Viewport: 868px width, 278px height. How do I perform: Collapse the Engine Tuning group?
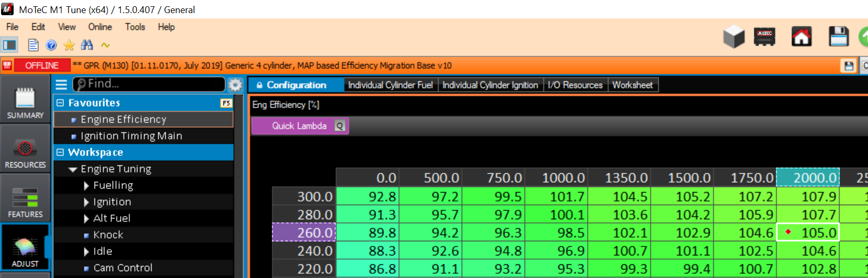73,169
